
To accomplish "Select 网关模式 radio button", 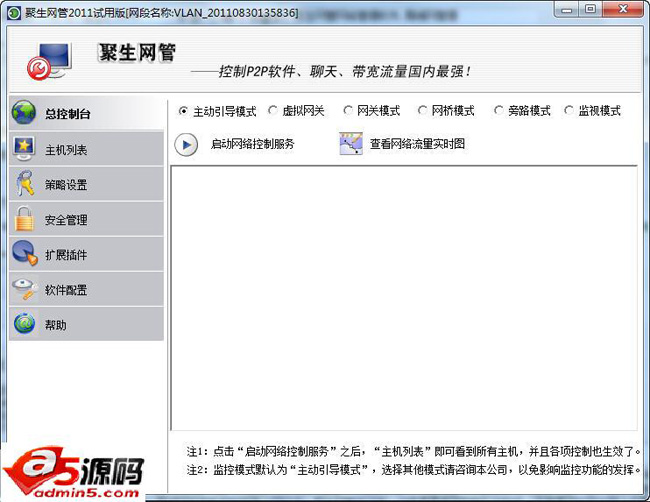I will tap(348, 111).
